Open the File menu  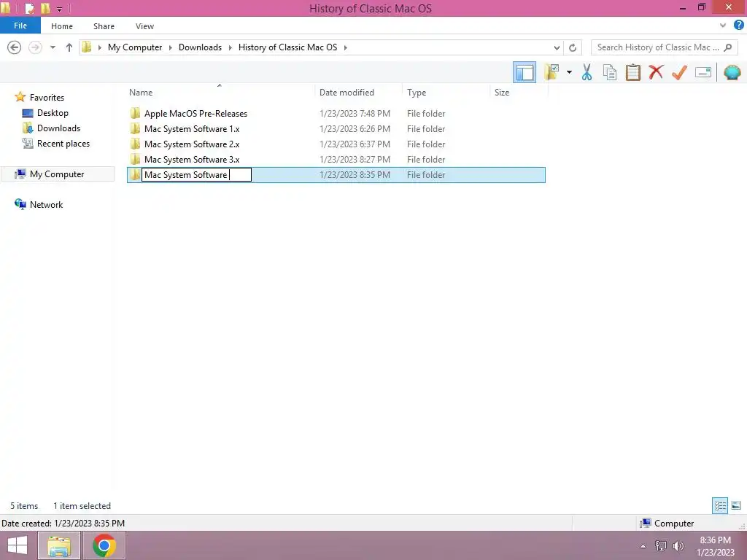(20, 26)
